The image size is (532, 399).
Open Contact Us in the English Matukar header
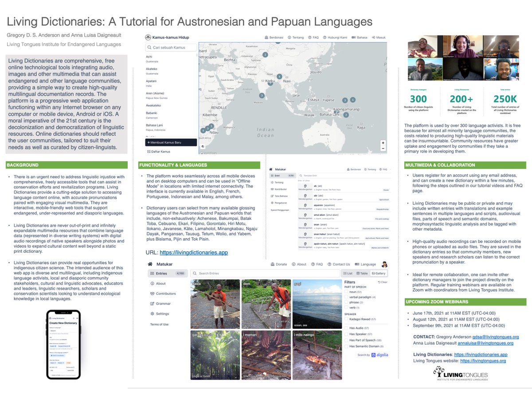(x=339, y=264)
